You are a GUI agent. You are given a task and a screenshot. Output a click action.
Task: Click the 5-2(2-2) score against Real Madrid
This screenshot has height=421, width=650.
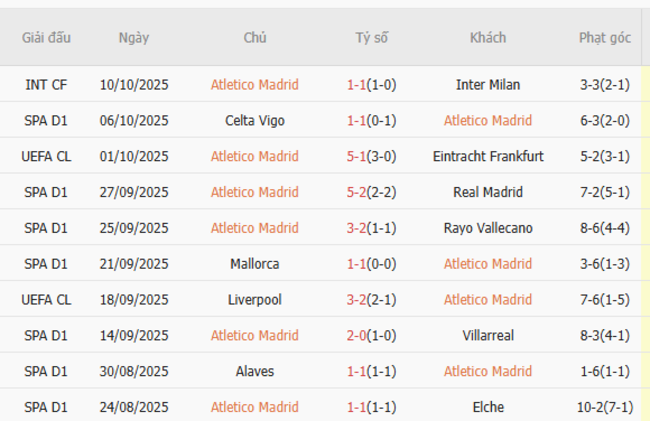[x=372, y=192]
